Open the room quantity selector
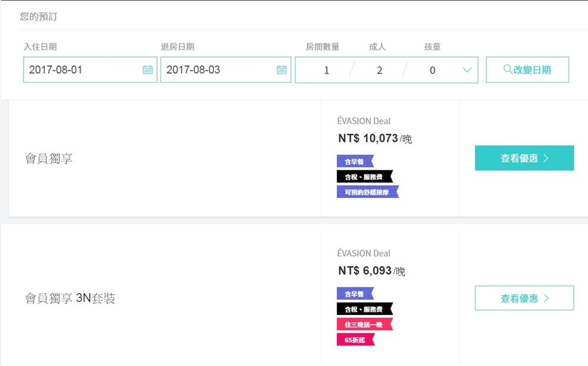588x366 pixels. pos(326,70)
